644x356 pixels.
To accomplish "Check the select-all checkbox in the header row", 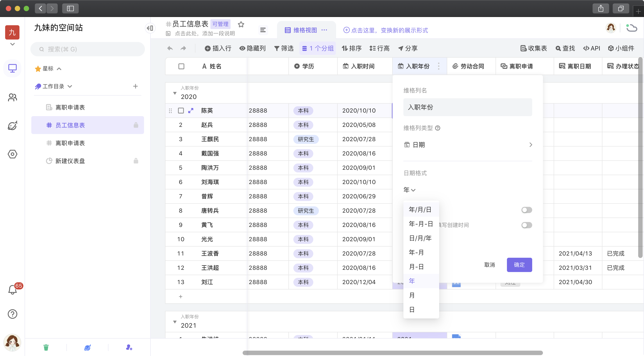I will click(x=181, y=66).
